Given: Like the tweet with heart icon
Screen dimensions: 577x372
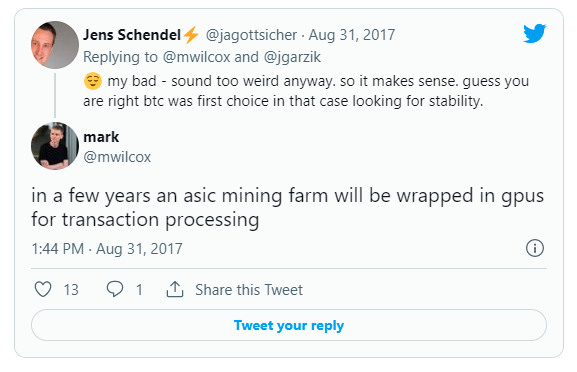Looking at the screenshot, I should pos(43,289).
